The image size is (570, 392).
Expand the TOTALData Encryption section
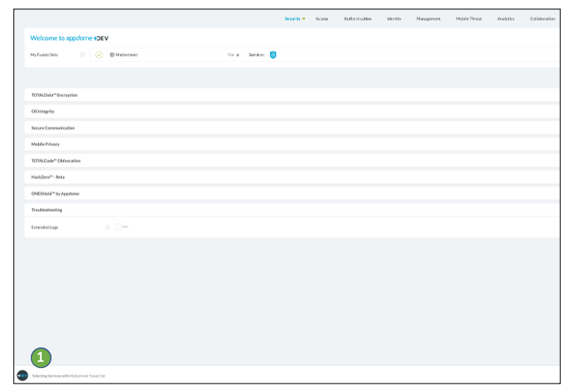point(54,95)
